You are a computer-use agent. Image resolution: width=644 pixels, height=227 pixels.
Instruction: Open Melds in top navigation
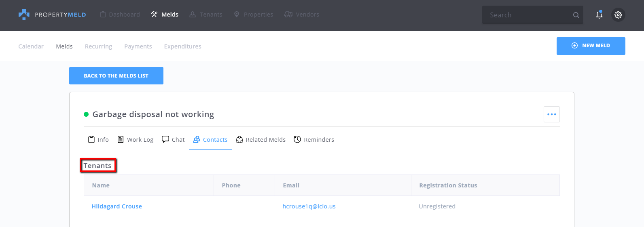165,15
